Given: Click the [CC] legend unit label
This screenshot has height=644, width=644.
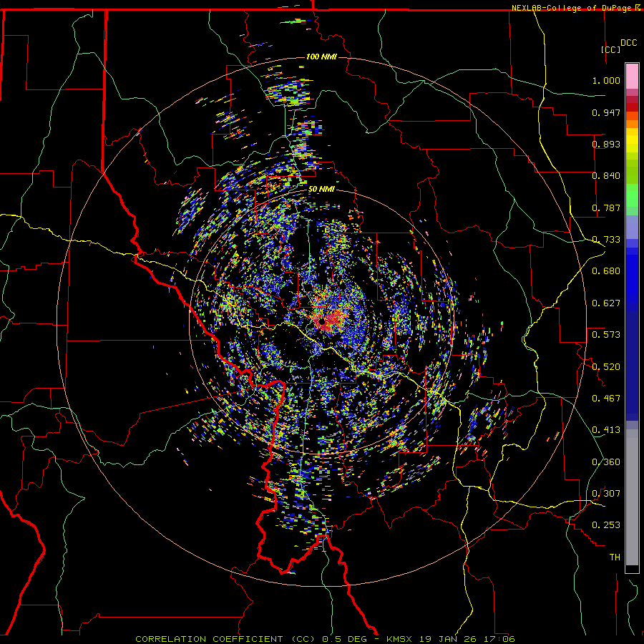Looking at the screenshot, I should pyautogui.click(x=610, y=49).
